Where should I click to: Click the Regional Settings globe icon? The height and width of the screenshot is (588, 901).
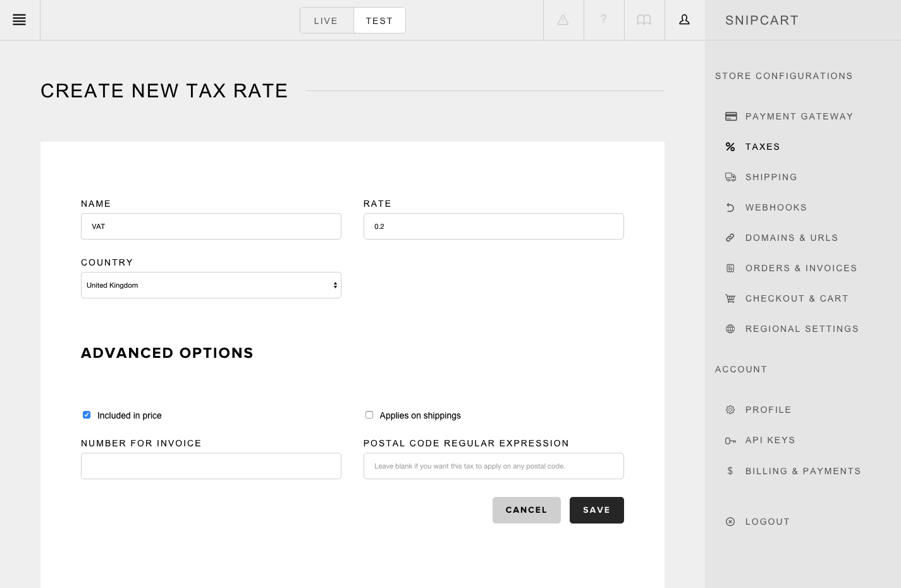pyautogui.click(x=730, y=329)
